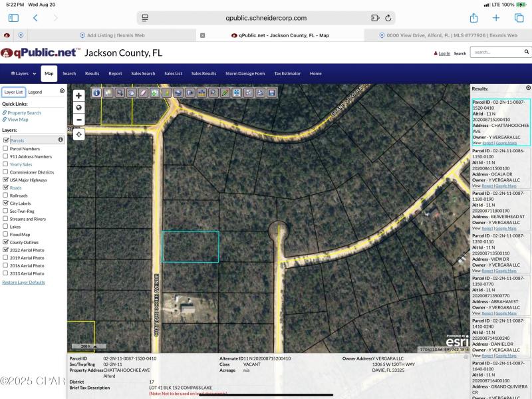This screenshot has height=399, width=532.
Task: Zoom in with the map plus button
Action: 78,96
